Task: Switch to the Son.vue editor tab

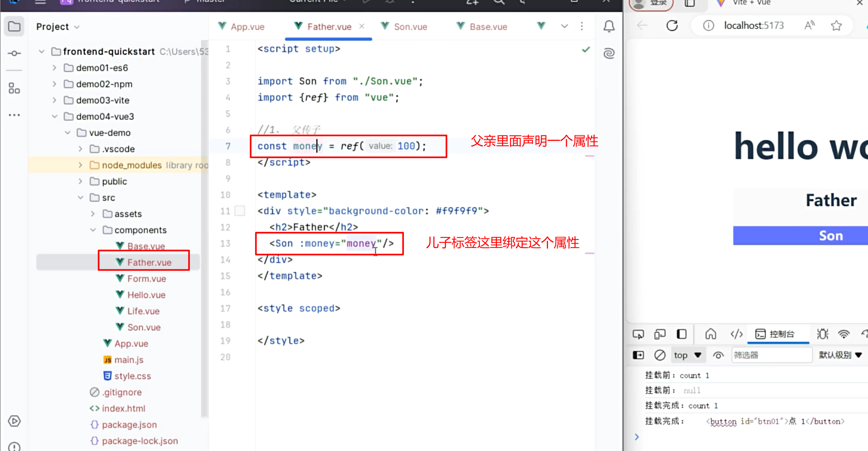Action: click(x=404, y=27)
